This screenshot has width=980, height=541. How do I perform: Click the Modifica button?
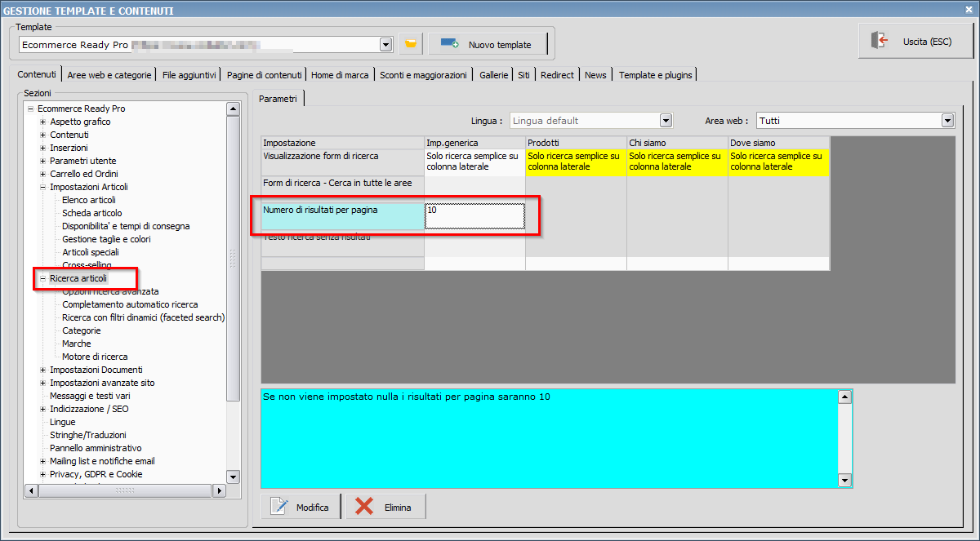302,507
